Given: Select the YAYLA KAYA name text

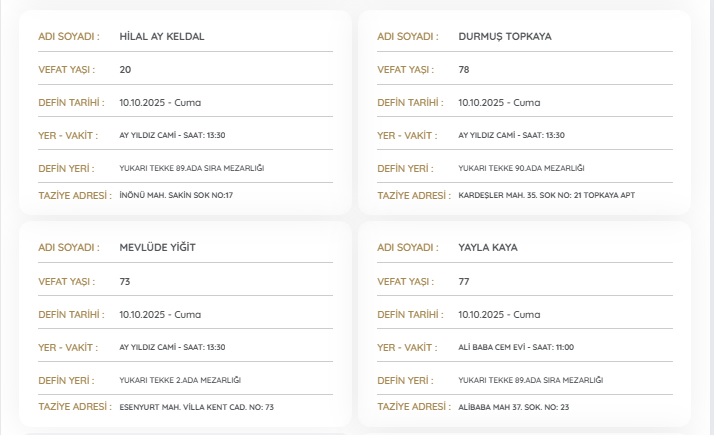Looking at the screenshot, I should [487, 247].
